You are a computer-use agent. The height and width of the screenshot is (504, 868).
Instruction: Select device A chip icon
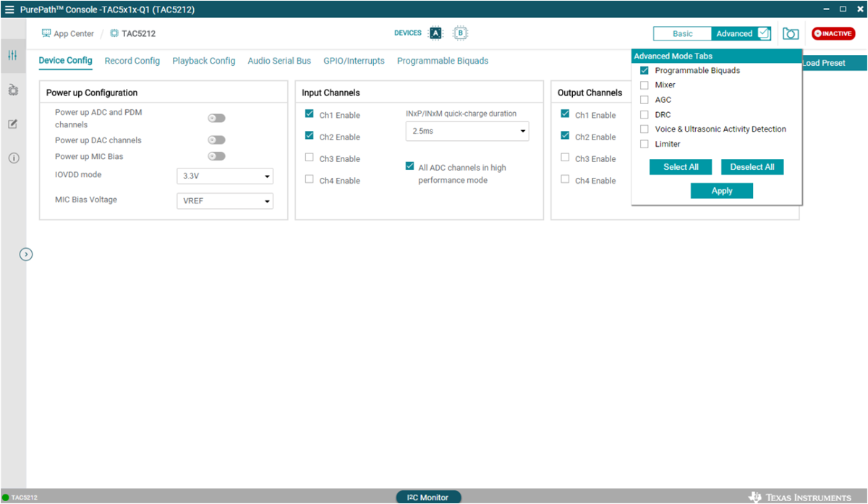click(435, 33)
